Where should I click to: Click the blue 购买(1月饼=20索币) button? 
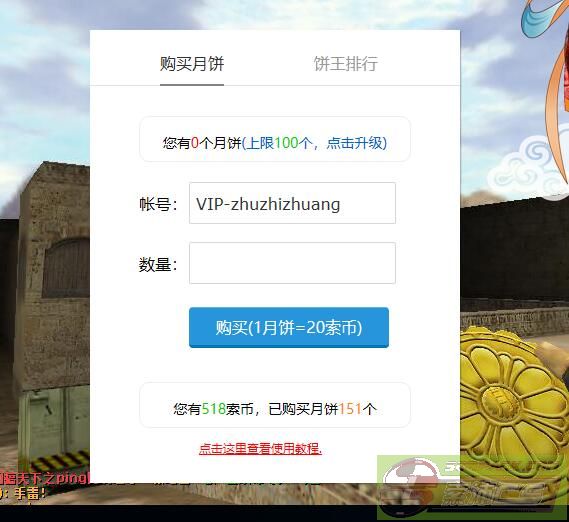[x=289, y=327]
